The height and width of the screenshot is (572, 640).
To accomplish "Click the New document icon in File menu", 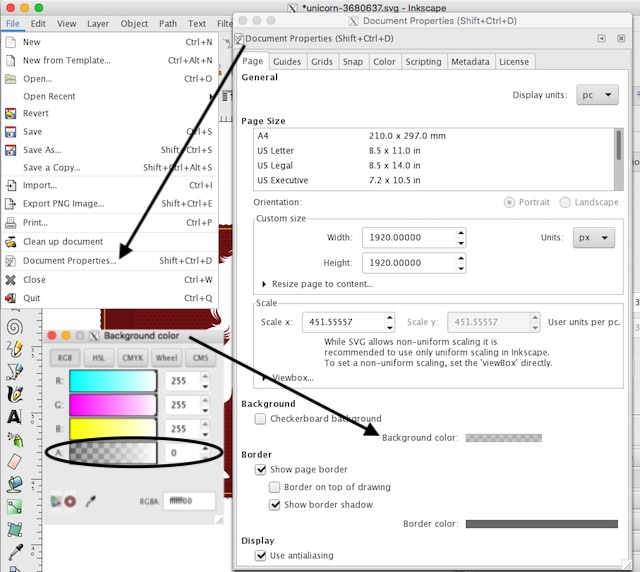I will click(x=11, y=42).
